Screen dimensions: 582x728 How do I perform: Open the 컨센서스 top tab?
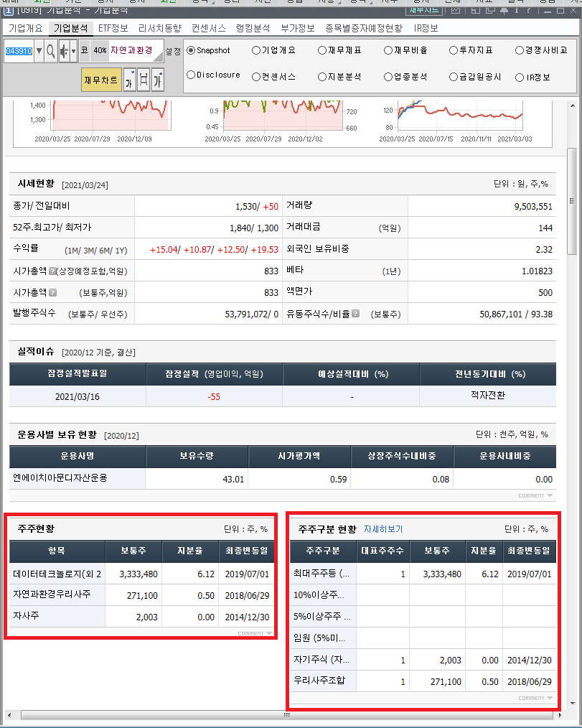(x=208, y=28)
